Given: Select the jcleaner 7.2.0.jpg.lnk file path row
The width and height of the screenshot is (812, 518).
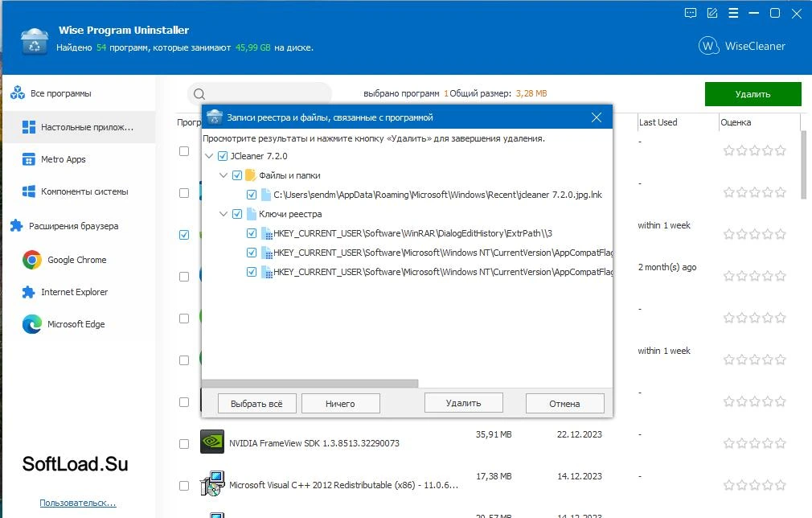Looking at the screenshot, I should tap(437, 195).
